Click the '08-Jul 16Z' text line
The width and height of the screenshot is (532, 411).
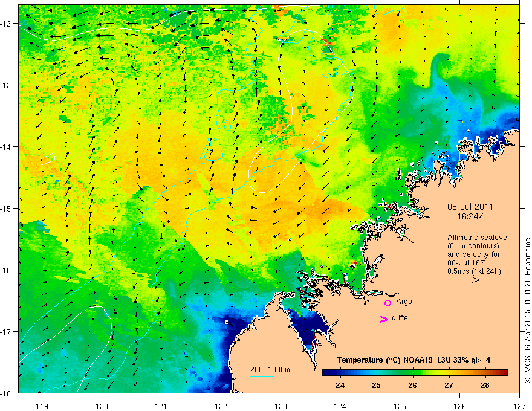(x=466, y=262)
